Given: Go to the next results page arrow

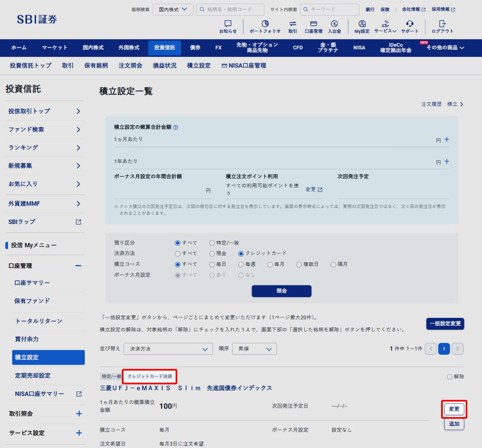Looking at the screenshot, I should 457,349.
